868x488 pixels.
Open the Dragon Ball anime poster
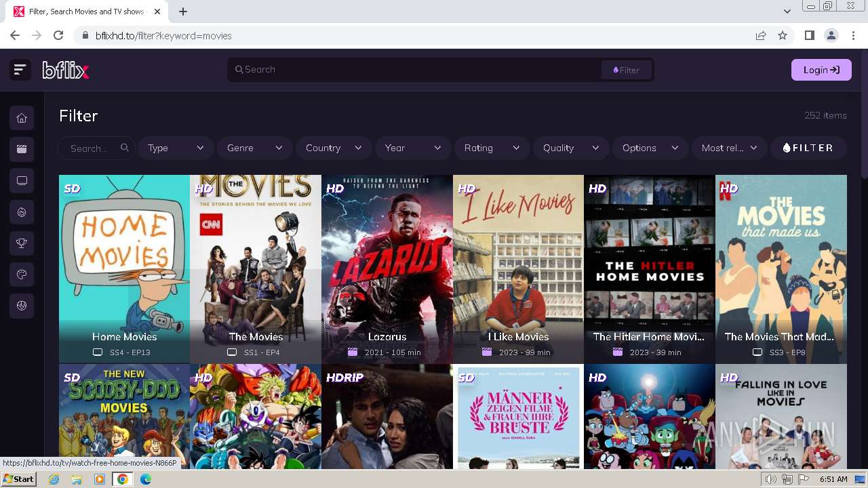[256, 417]
